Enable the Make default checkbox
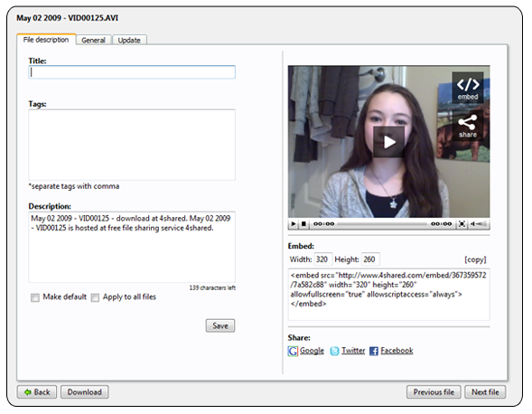The image size is (532, 414). (x=35, y=298)
